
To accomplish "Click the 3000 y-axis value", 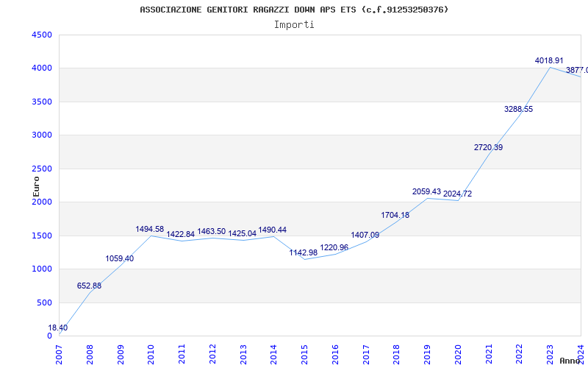I will click(x=42, y=135).
